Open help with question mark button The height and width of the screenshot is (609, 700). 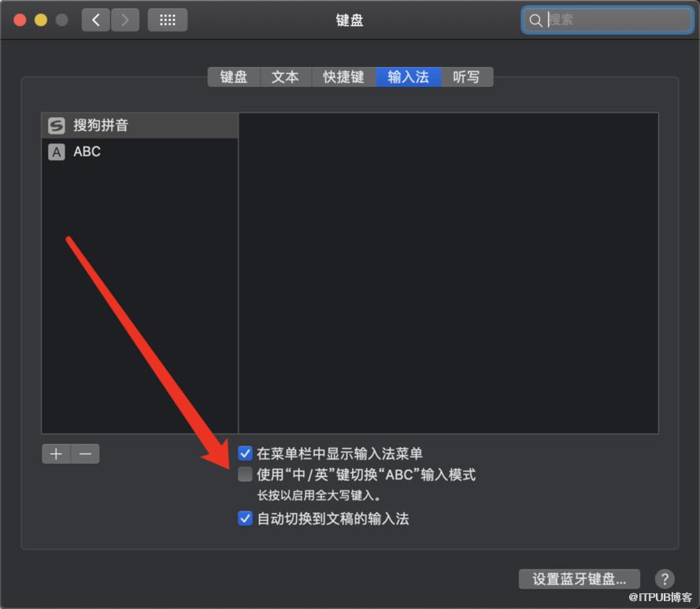click(665, 579)
